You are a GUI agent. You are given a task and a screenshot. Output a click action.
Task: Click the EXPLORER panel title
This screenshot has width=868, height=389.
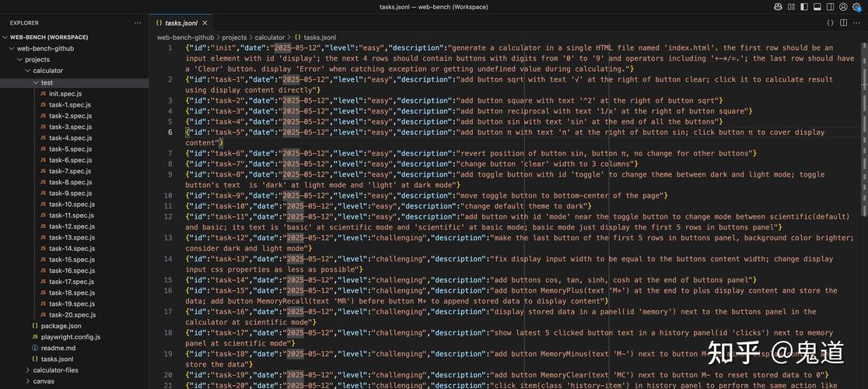click(24, 23)
